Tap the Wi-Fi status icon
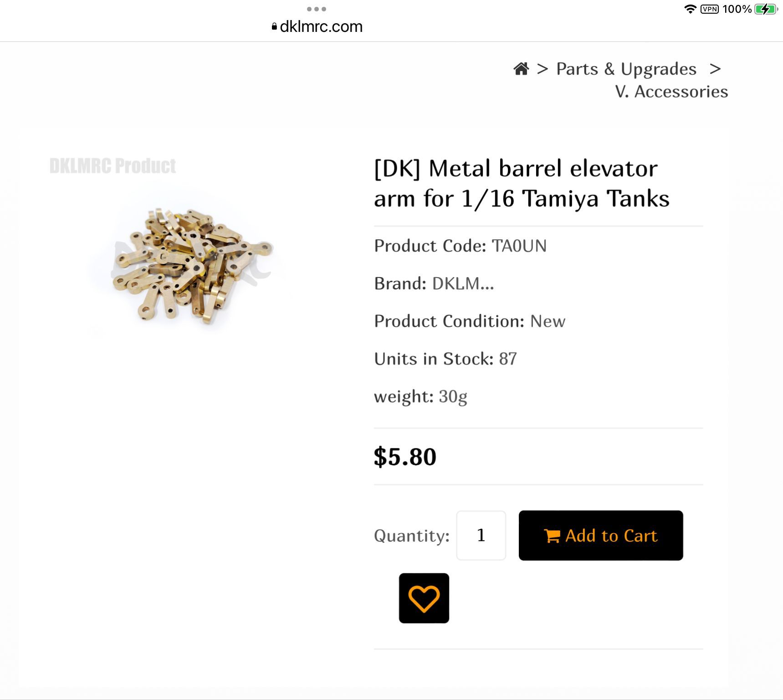This screenshot has width=783, height=700. 691,9
